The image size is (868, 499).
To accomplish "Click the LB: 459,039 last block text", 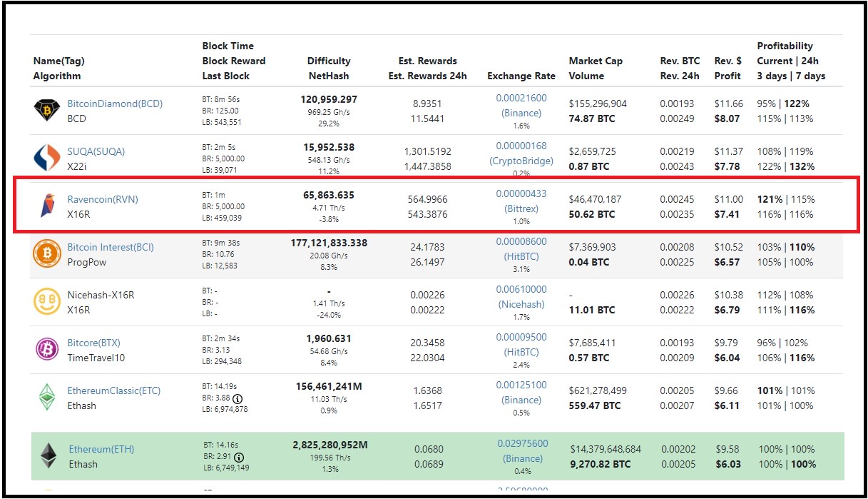I will pos(222,218).
